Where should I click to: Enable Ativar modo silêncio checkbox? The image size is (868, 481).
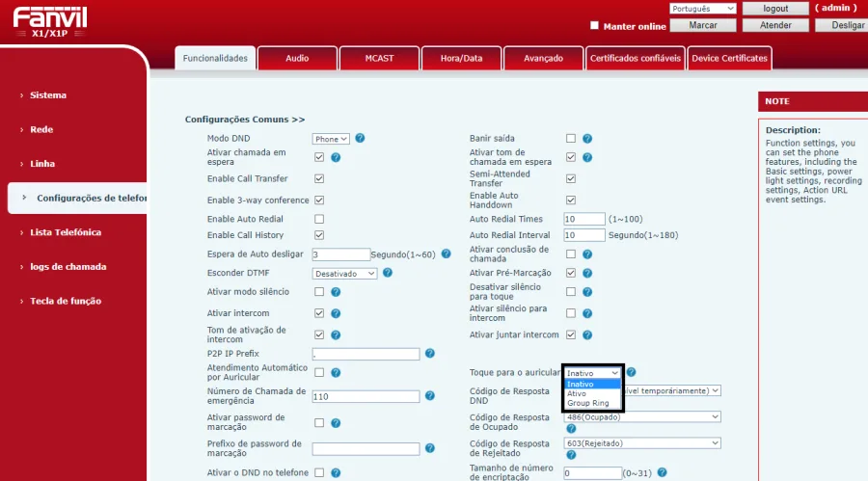(x=319, y=292)
